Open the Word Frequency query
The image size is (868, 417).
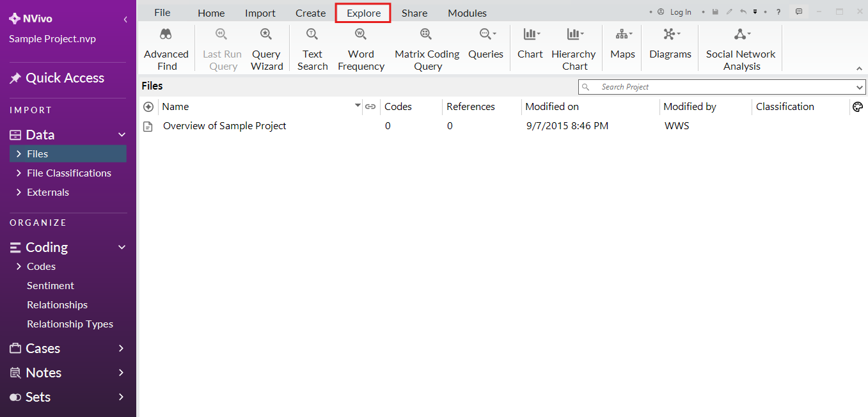pyautogui.click(x=361, y=49)
